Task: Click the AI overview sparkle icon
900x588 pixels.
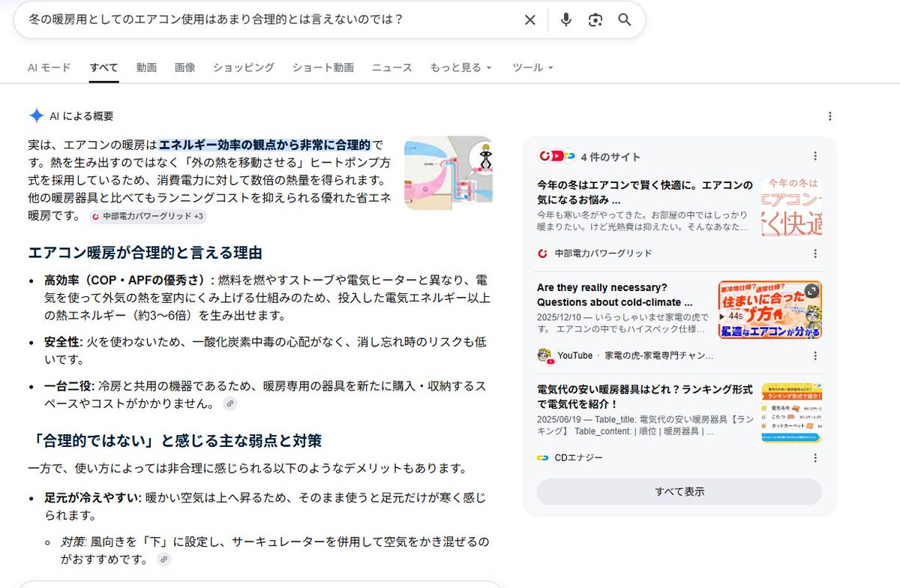Action: [36, 115]
